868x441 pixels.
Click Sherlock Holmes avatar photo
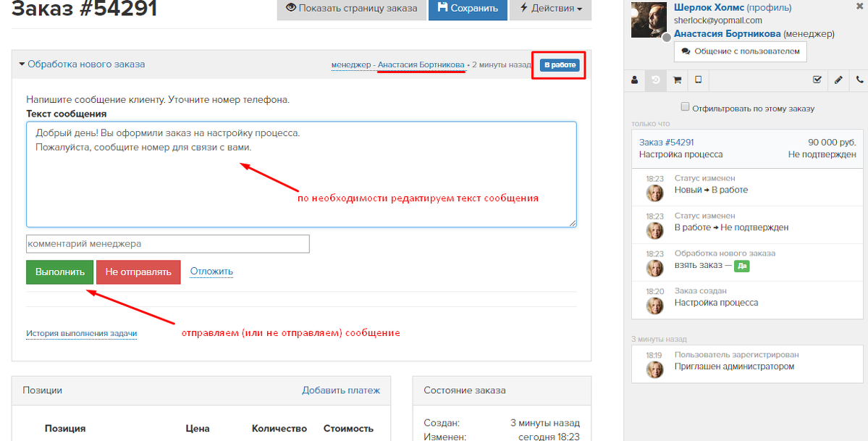pyautogui.click(x=649, y=20)
